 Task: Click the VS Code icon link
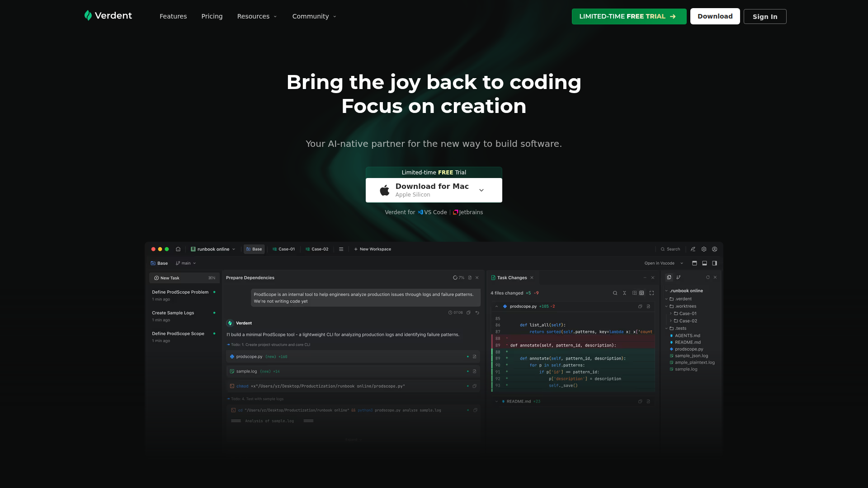(x=420, y=212)
